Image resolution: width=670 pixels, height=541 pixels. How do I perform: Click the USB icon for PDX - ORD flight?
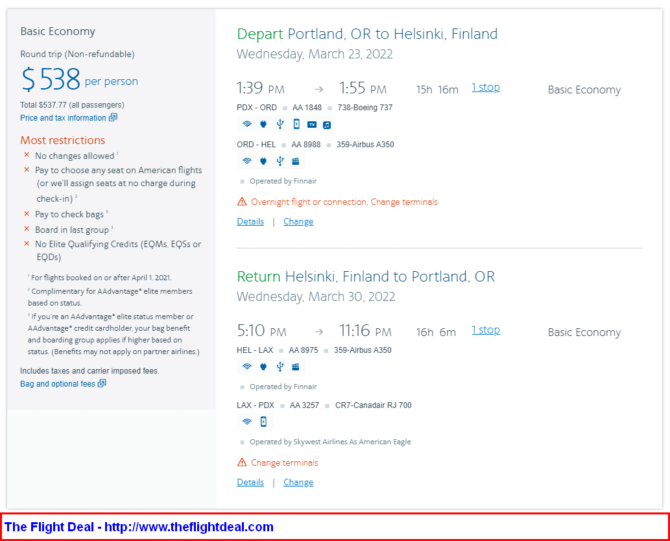pos(280,124)
